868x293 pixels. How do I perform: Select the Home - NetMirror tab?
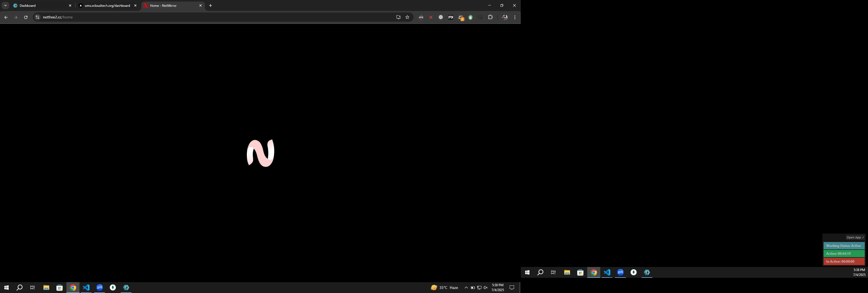173,6
